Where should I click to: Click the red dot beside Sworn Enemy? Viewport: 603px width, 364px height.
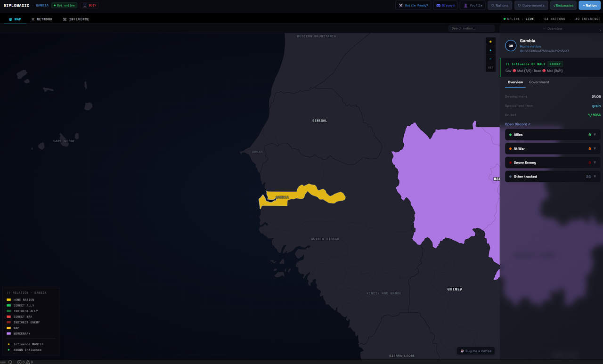510,162
